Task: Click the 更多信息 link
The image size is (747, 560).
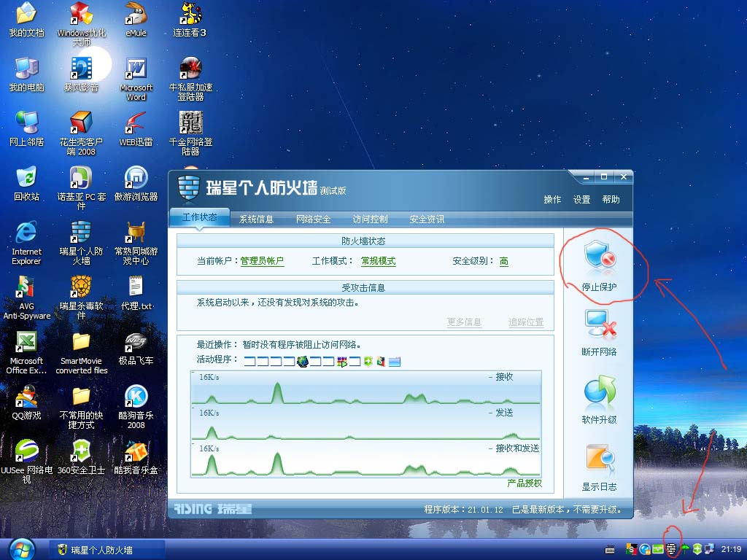Action: point(464,322)
